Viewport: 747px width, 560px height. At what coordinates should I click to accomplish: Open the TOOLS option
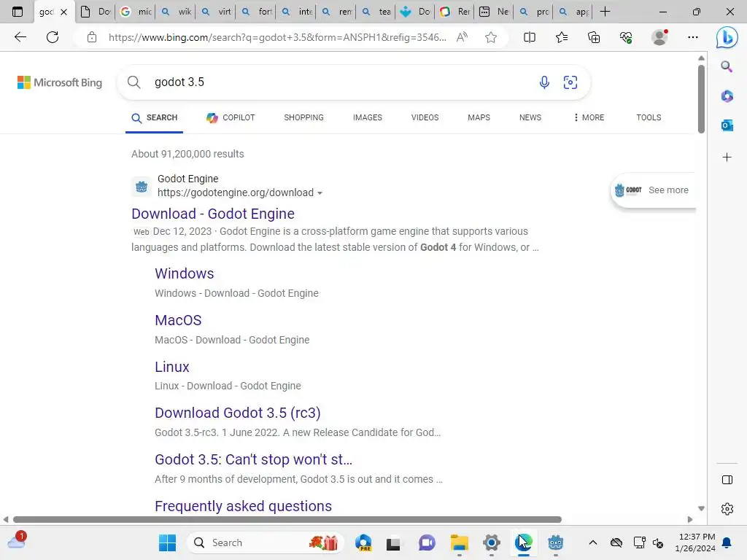pos(649,117)
